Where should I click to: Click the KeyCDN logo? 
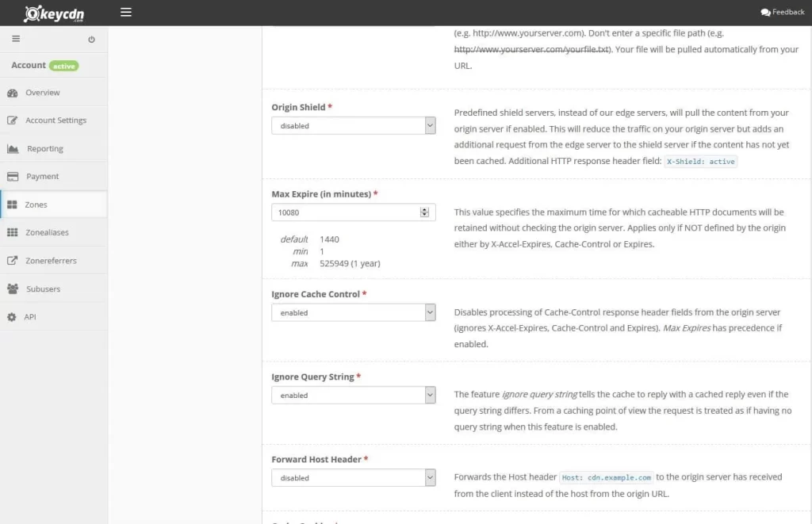(x=54, y=13)
